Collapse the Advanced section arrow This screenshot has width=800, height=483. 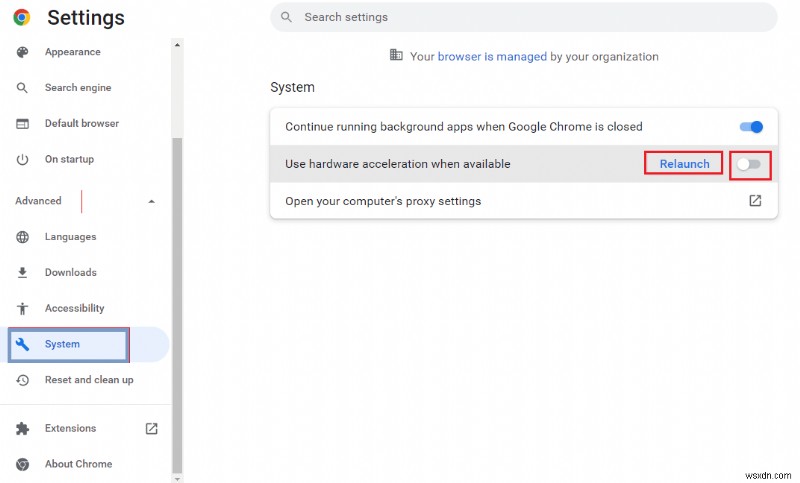(152, 201)
